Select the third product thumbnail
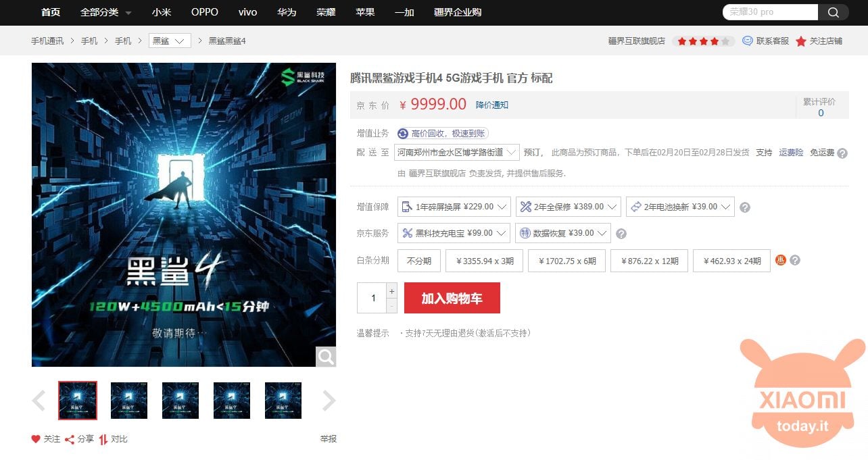Image resolution: width=868 pixels, height=460 pixels. pyautogui.click(x=180, y=401)
